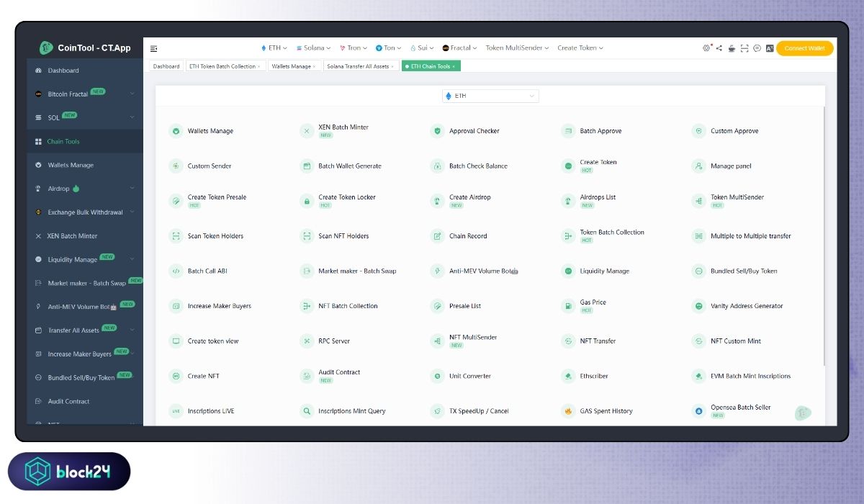Open the Unit Converter link
This screenshot has height=504, width=864.
click(x=470, y=376)
